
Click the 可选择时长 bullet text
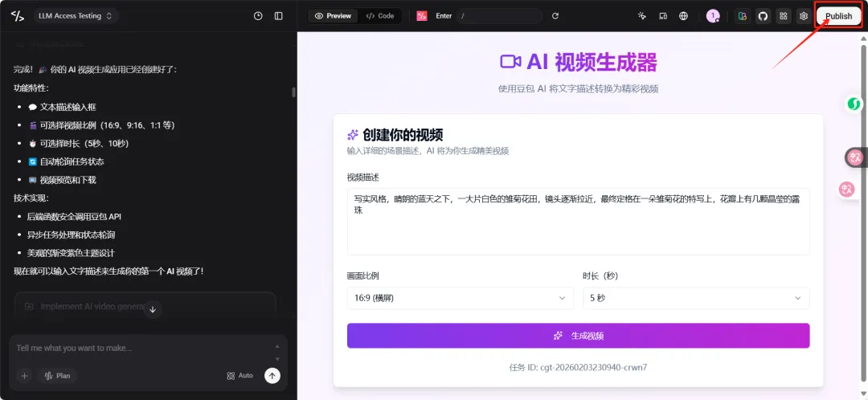click(x=84, y=143)
